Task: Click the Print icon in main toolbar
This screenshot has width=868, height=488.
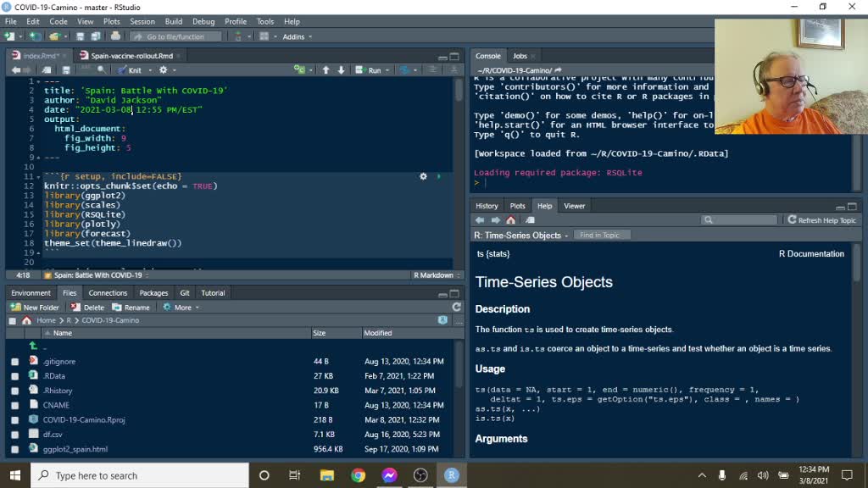Action: pos(115,36)
